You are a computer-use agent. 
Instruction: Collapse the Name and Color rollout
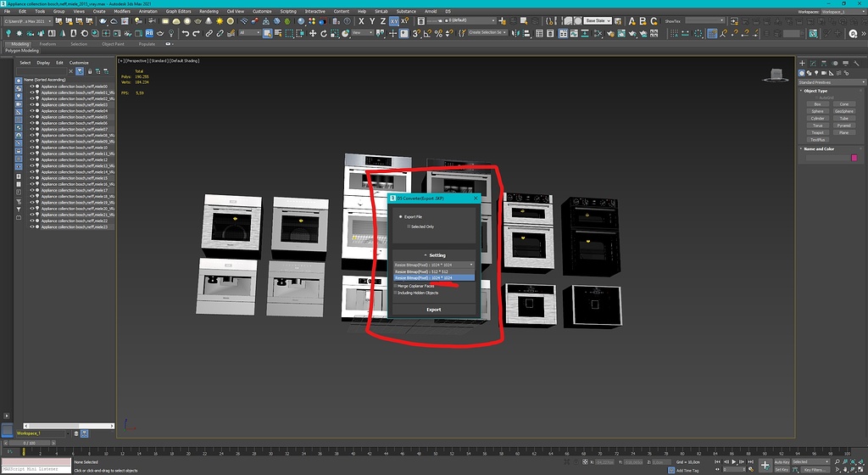pyautogui.click(x=819, y=149)
